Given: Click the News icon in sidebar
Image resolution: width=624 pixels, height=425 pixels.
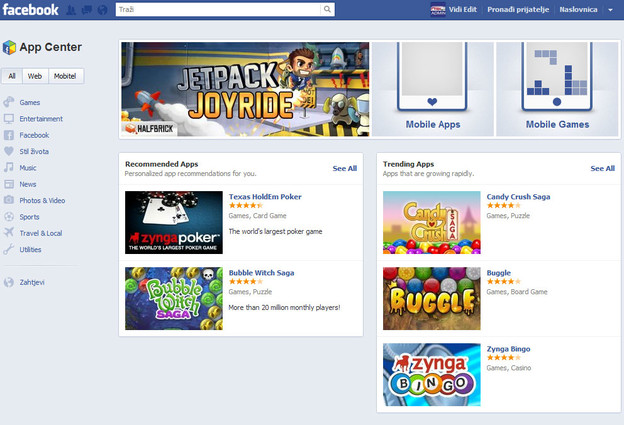Looking at the screenshot, I should 9,184.
